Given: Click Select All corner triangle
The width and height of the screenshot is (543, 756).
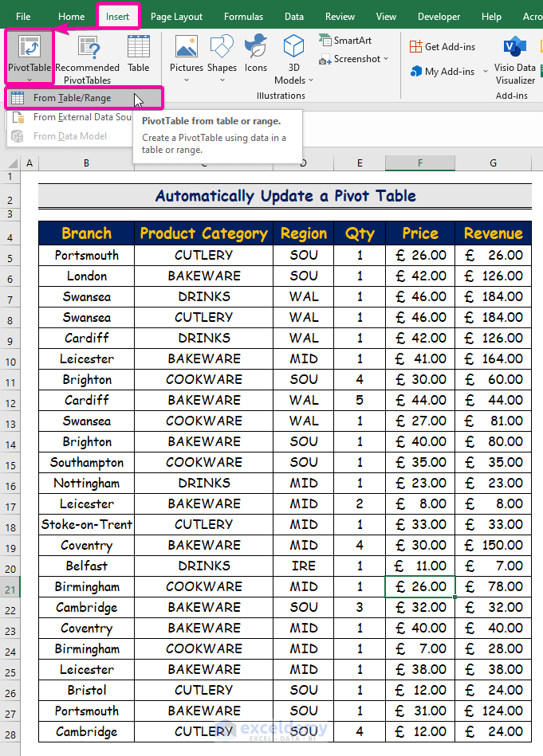Looking at the screenshot, I should (12, 163).
